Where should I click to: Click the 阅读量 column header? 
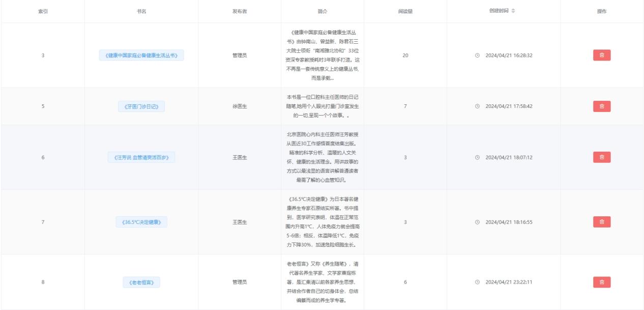405,11
